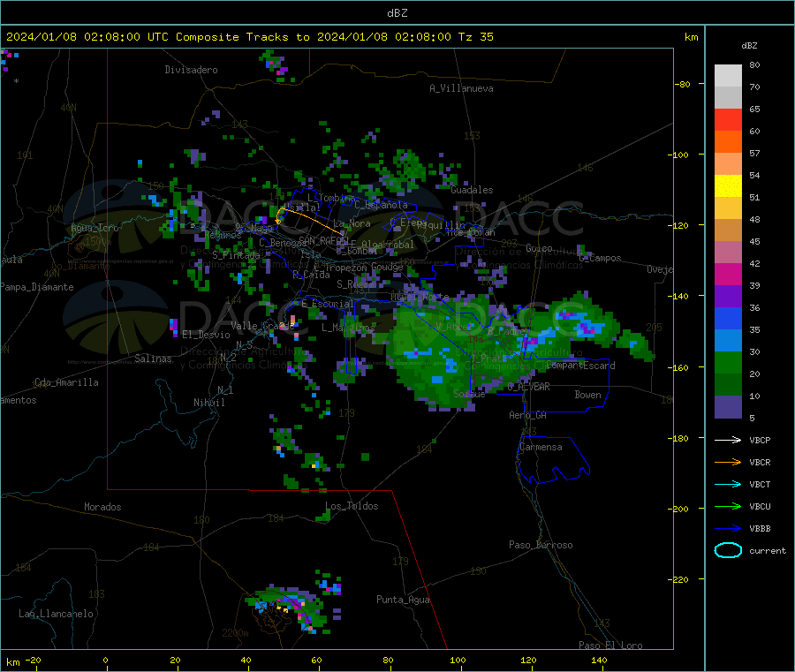The image size is (795, 672).
Task: Click the Cda_Amarilla map label
Action: [x=66, y=382]
